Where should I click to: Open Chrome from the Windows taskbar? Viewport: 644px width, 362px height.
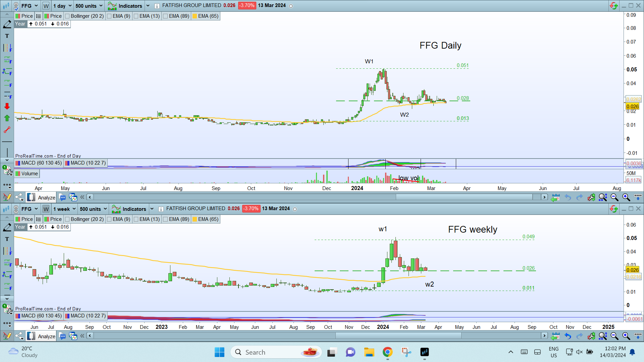point(387,352)
